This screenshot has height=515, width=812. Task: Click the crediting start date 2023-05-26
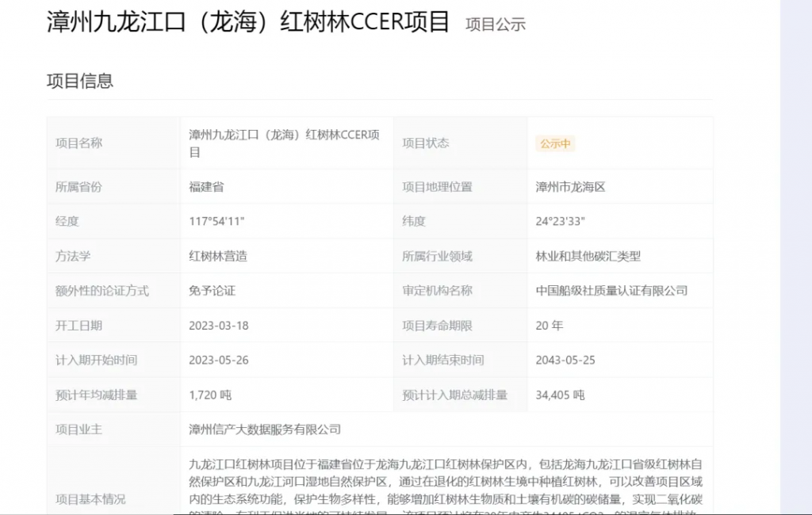pyautogui.click(x=218, y=360)
